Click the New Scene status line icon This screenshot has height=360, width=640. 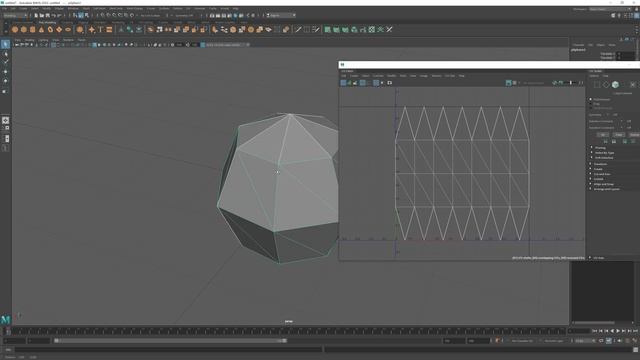point(36,15)
